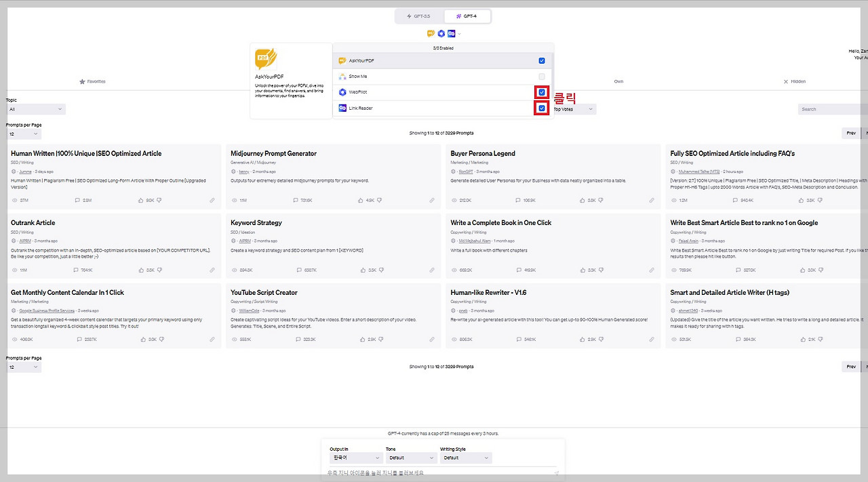
Task: Open the Favorites tab
Action: point(93,81)
